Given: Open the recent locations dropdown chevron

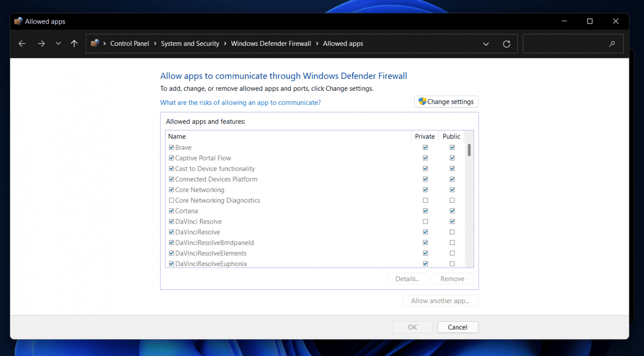Looking at the screenshot, I should pos(58,44).
